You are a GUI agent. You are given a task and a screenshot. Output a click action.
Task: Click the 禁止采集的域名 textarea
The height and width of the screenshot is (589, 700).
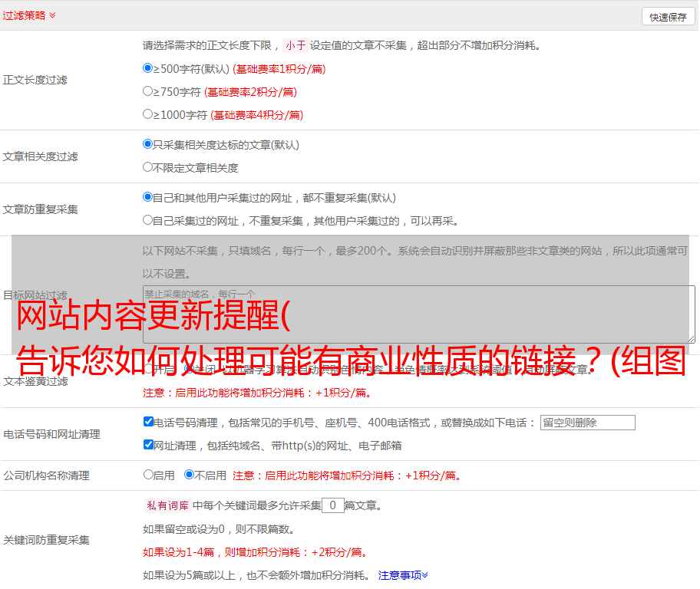point(419,314)
